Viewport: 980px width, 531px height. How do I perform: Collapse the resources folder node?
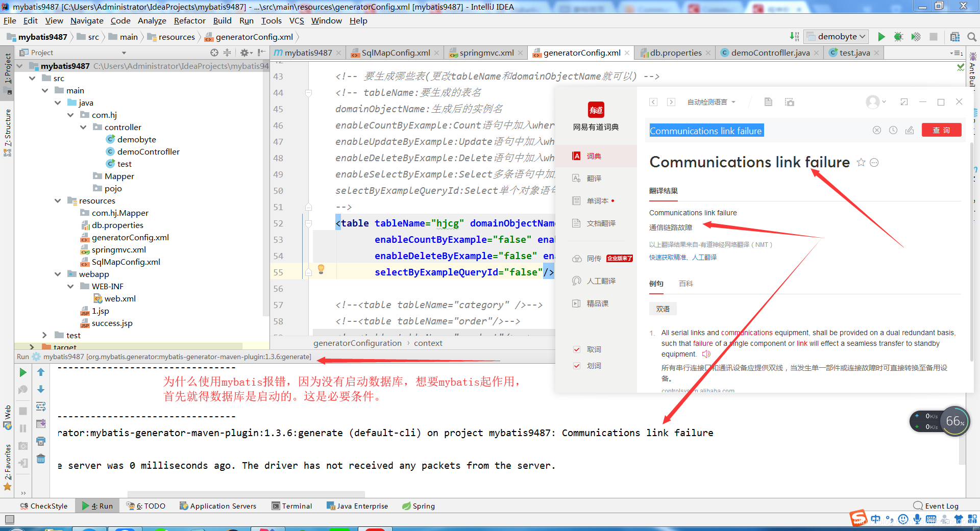pyautogui.click(x=58, y=200)
